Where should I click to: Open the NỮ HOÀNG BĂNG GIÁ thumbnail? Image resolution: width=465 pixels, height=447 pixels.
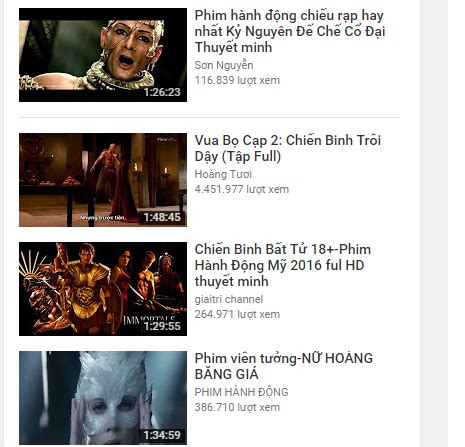click(x=103, y=398)
